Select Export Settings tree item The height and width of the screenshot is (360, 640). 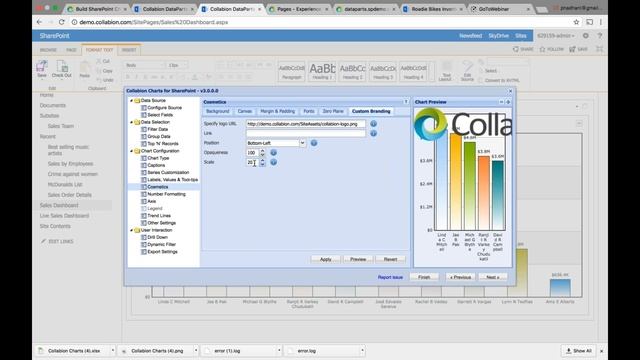click(162, 252)
